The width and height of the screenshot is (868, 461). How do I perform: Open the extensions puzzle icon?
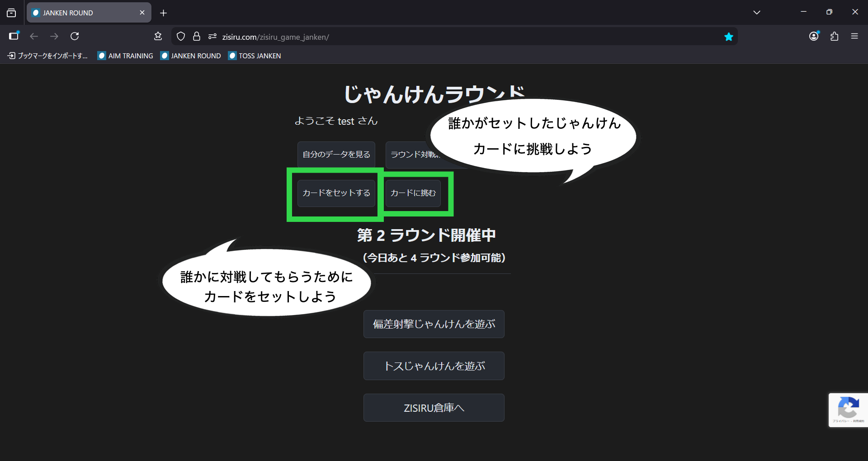click(x=834, y=36)
